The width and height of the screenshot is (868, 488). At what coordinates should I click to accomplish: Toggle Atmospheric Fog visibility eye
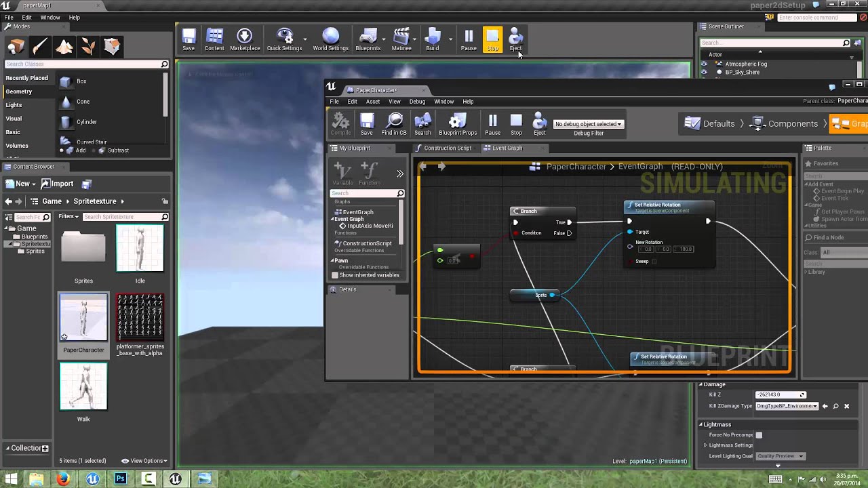pos(703,64)
